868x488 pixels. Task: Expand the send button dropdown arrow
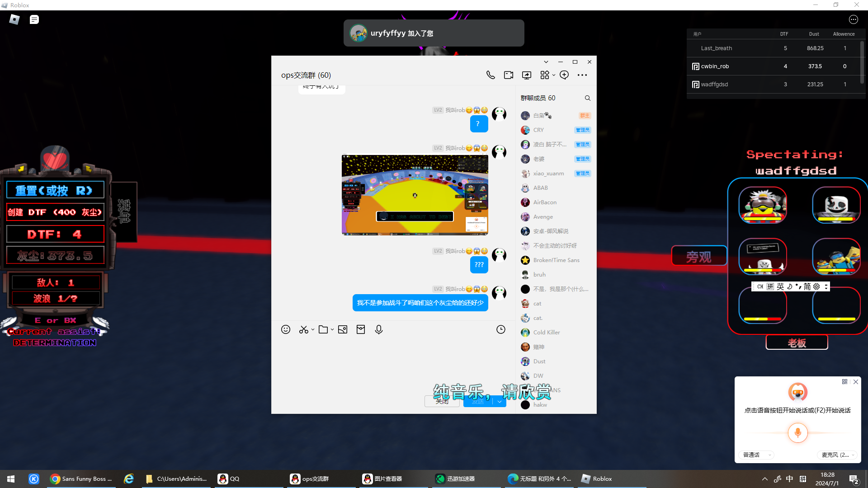point(500,401)
